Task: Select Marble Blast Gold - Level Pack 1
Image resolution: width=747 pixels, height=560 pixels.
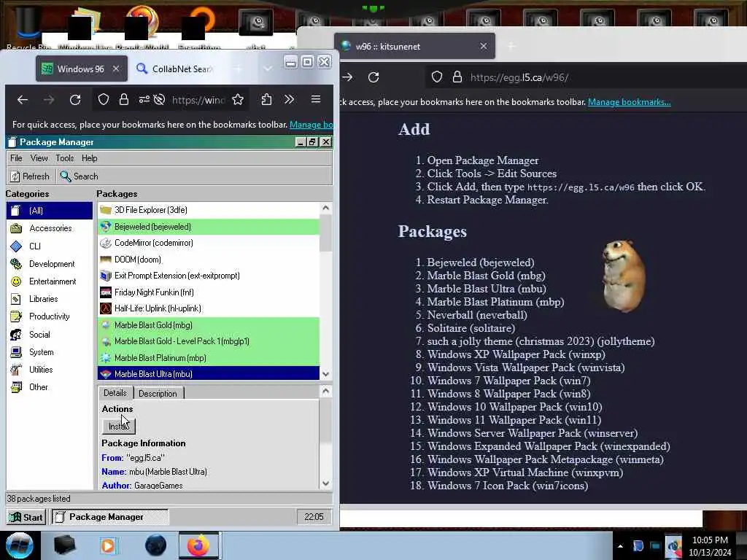Action: tap(208, 341)
